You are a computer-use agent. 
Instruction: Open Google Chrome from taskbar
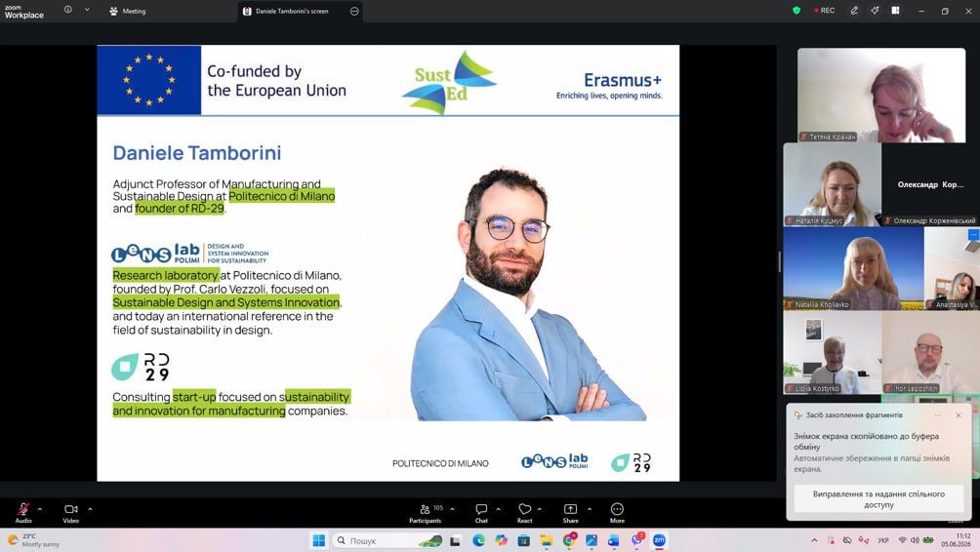point(569,540)
